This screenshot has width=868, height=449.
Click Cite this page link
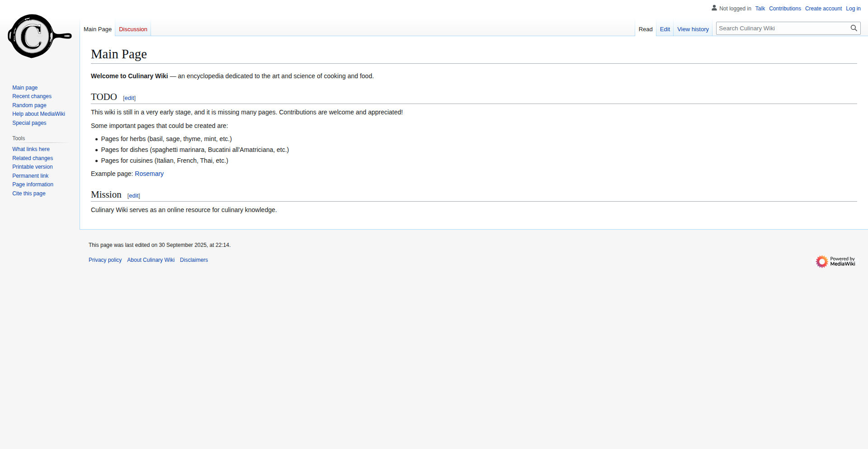coord(28,194)
